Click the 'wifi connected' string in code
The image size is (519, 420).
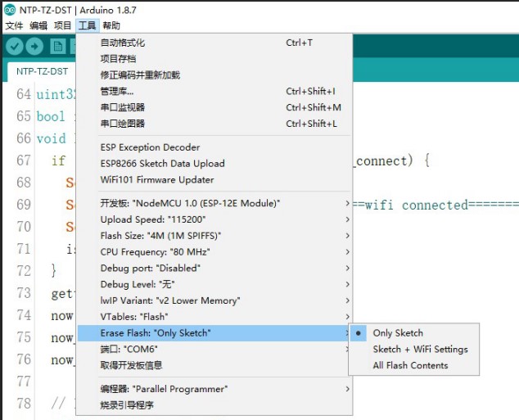(x=417, y=205)
